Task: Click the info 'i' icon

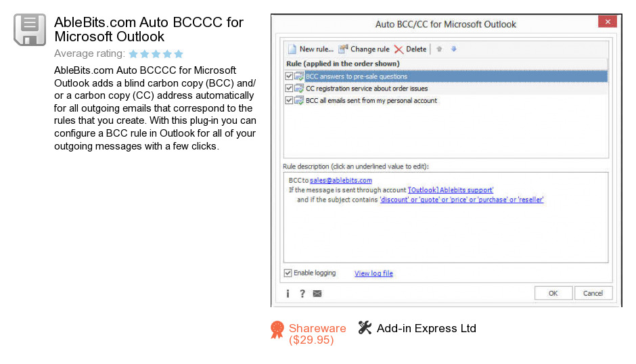Action: (288, 294)
